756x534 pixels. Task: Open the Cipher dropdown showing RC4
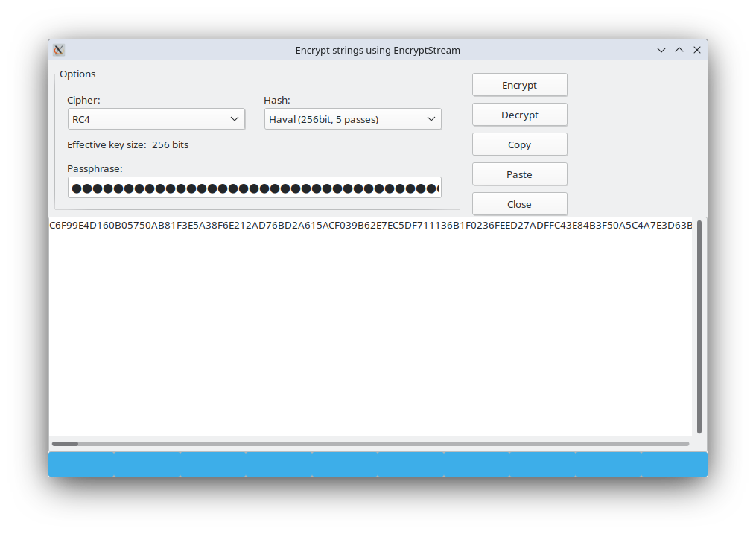[156, 119]
